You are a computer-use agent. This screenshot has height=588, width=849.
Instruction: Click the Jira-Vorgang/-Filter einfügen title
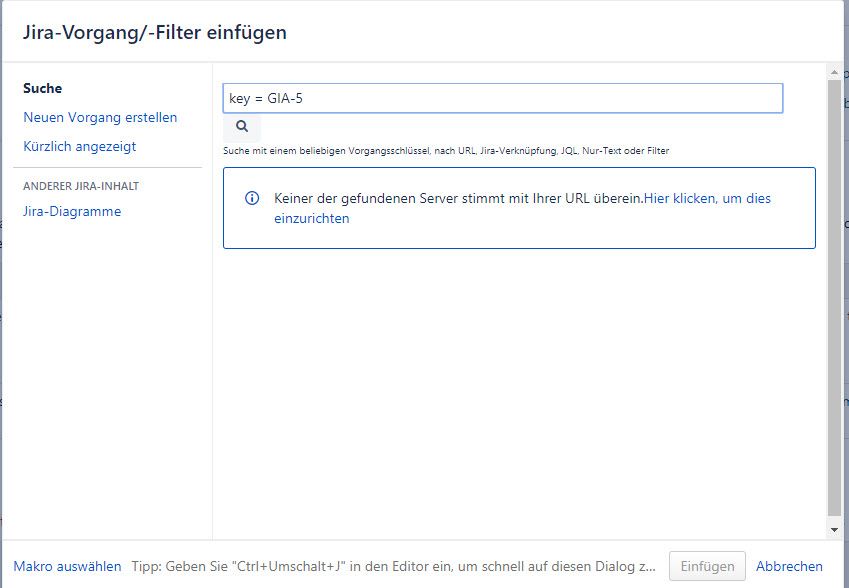pyautogui.click(x=155, y=32)
